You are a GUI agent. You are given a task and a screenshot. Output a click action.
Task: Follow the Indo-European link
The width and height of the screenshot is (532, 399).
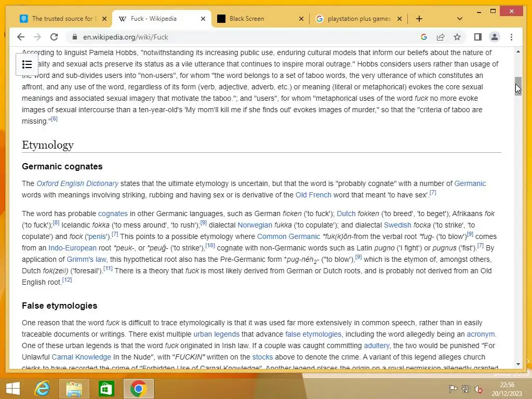[72, 248]
